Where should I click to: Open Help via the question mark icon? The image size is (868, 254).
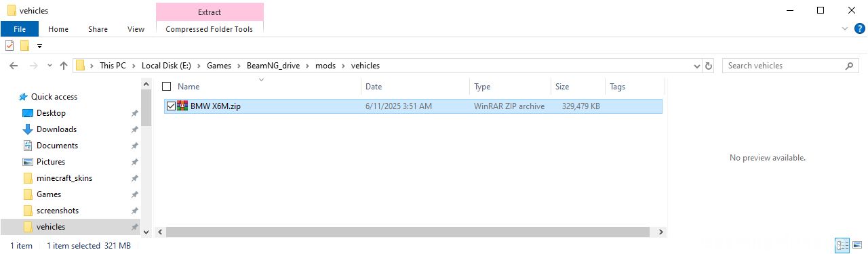point(859,29)
